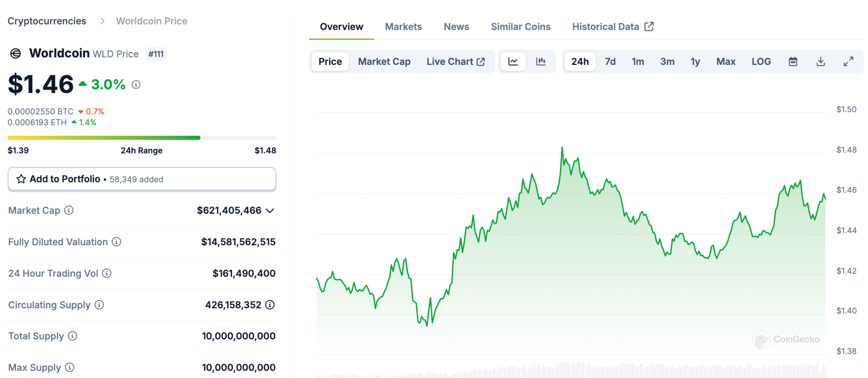Click Add to Portfolio button
The width and height of the screenshot is (868, 378).
142,179
